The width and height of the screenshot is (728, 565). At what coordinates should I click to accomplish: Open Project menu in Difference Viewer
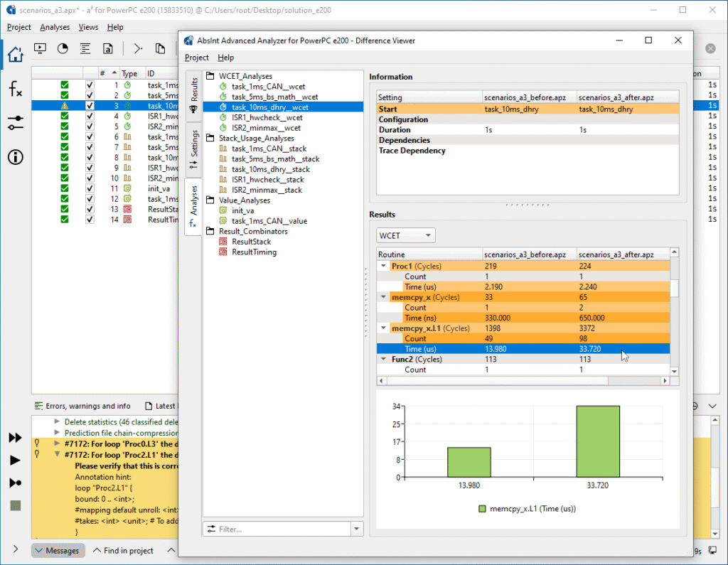coord(196,58)
